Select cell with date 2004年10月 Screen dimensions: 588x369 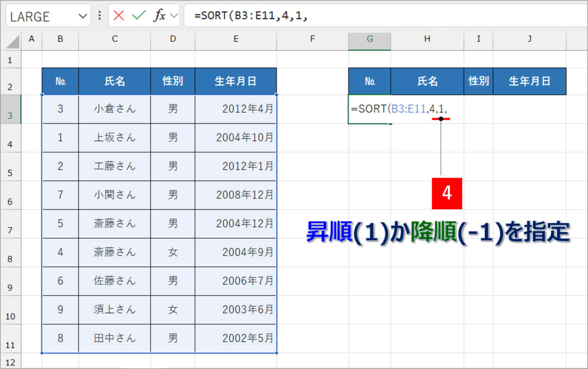point(236,138)
